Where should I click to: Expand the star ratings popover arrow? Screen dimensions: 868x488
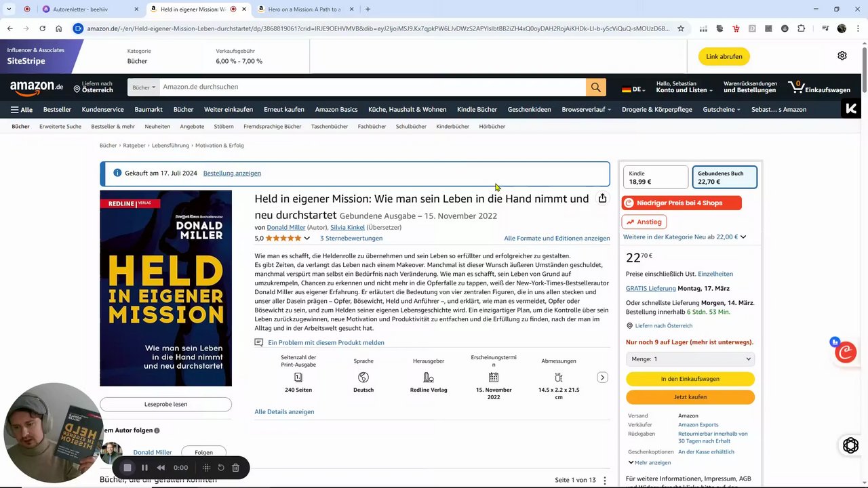click(x=307, y=239)
